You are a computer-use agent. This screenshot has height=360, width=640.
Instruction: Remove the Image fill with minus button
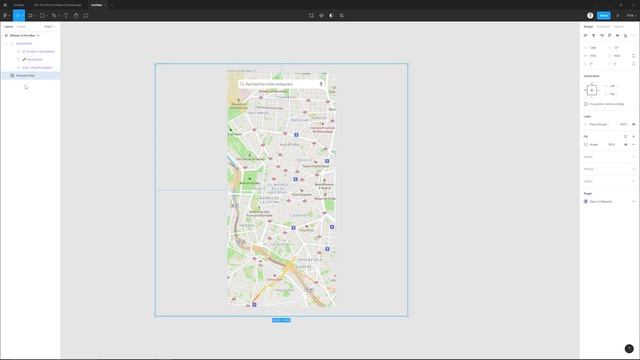pos(633,144)
